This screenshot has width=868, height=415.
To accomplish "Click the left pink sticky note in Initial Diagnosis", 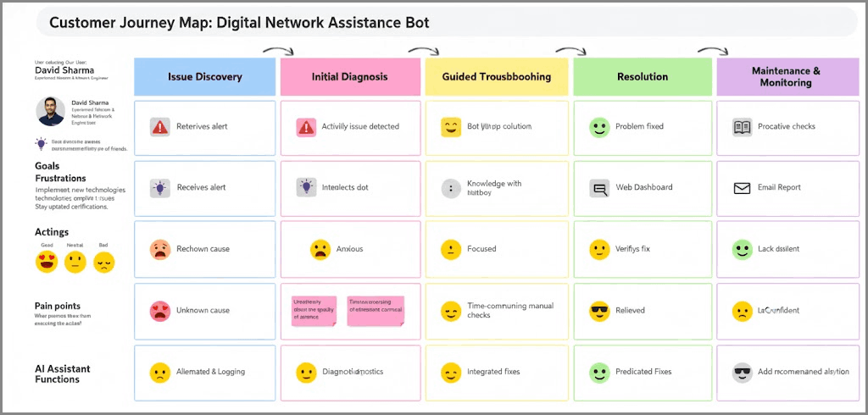I will tap(314, 310).
